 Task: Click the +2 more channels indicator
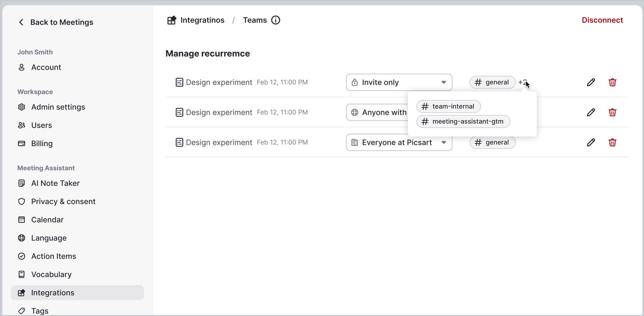(x=522, y=83)
